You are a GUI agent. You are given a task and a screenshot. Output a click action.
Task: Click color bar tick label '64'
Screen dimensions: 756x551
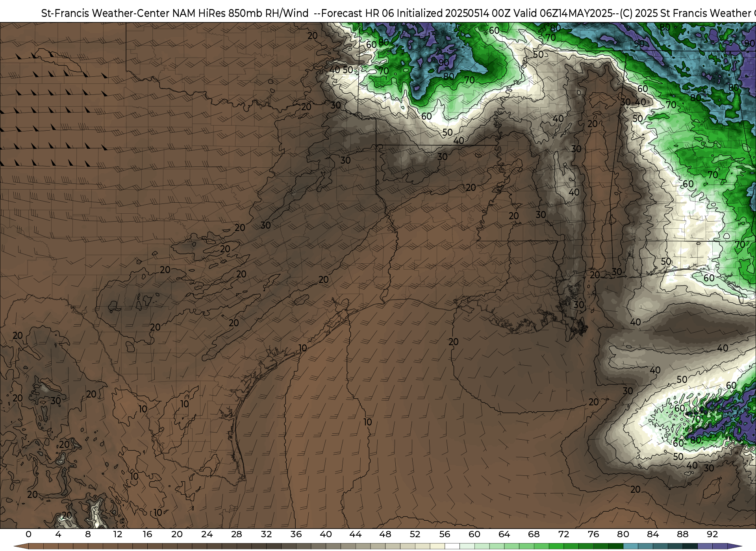[x=504, y=534]
